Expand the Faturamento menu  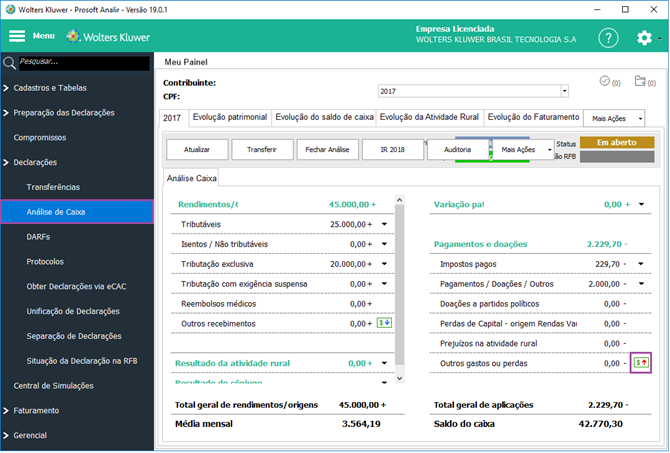coord(6,411)
